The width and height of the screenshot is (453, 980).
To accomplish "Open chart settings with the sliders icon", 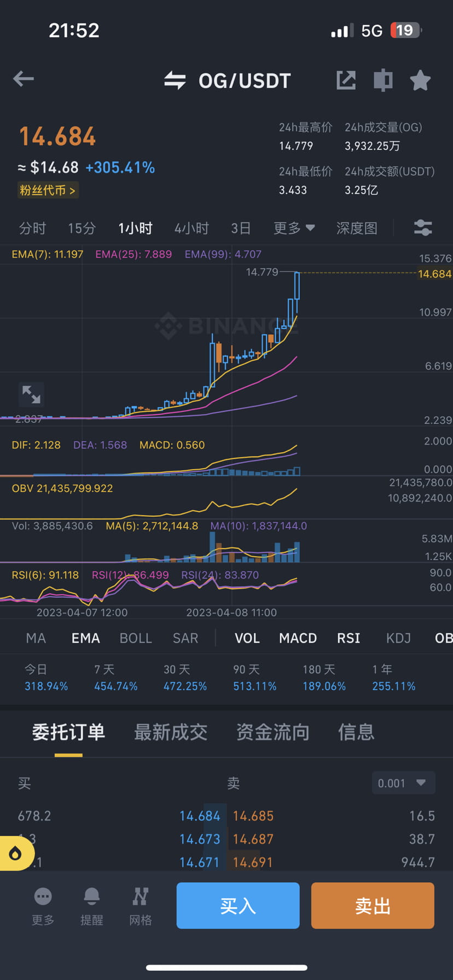I will click(x=422, y=228).
